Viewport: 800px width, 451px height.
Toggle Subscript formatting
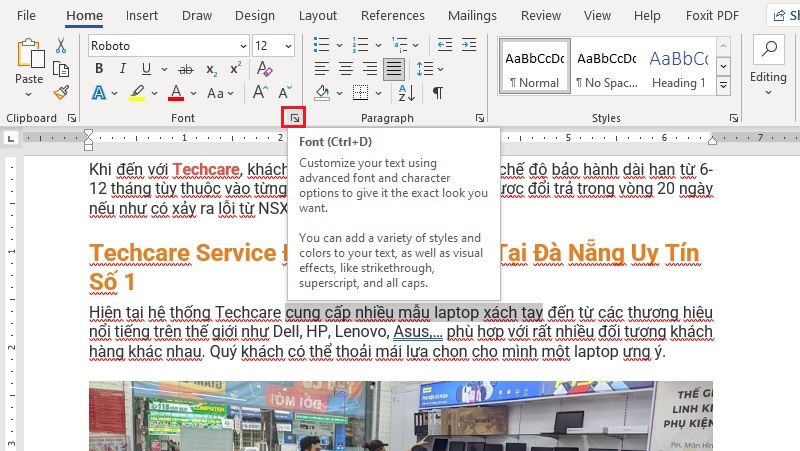(212, 69)
